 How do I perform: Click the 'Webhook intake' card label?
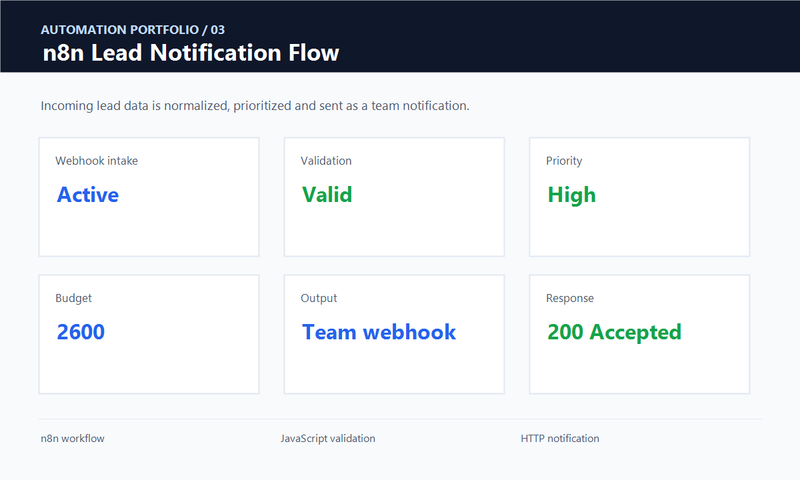point(96,161)
